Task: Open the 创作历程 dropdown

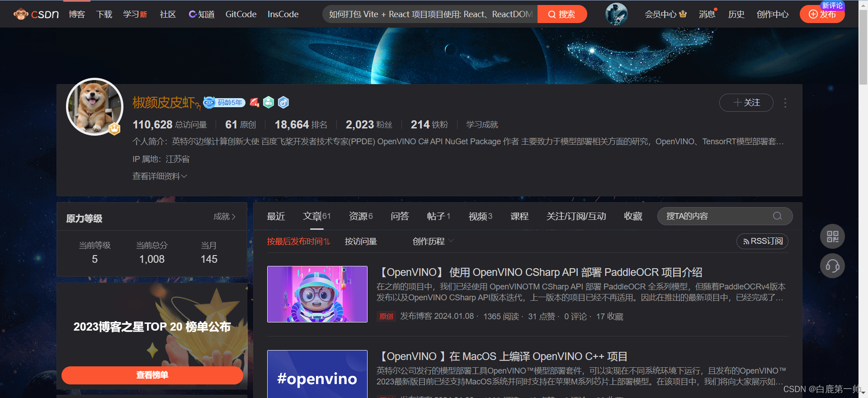Action: pyautogui.click(x=433, y=242)
